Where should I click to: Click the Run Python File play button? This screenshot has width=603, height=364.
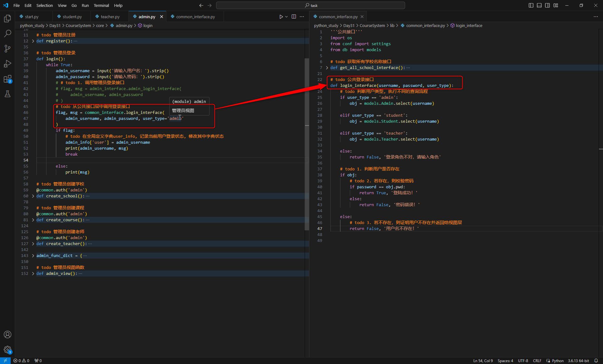[x=281, y=17]
